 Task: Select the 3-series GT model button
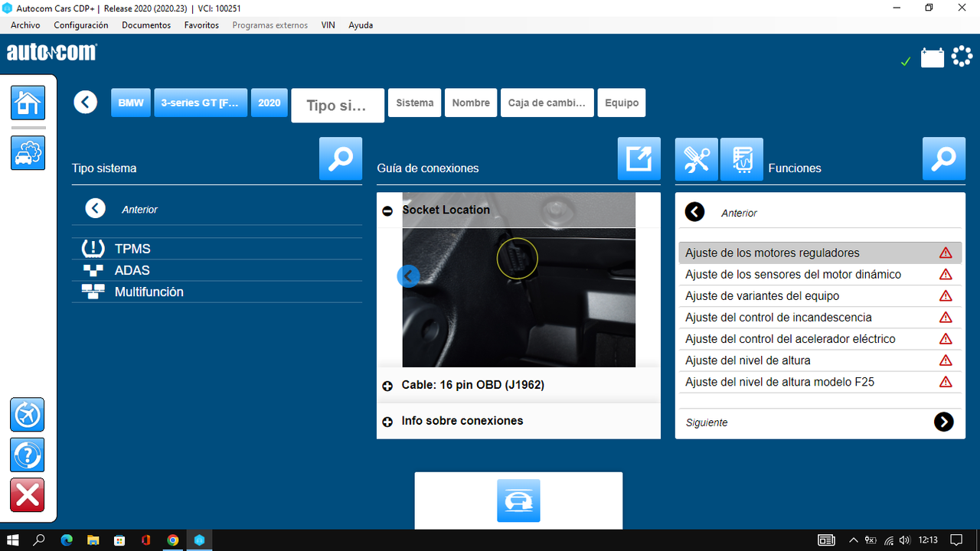coord(201,103)
